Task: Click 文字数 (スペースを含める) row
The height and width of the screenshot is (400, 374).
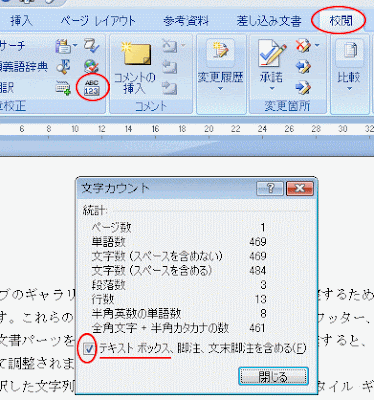Action: point(179,270)
